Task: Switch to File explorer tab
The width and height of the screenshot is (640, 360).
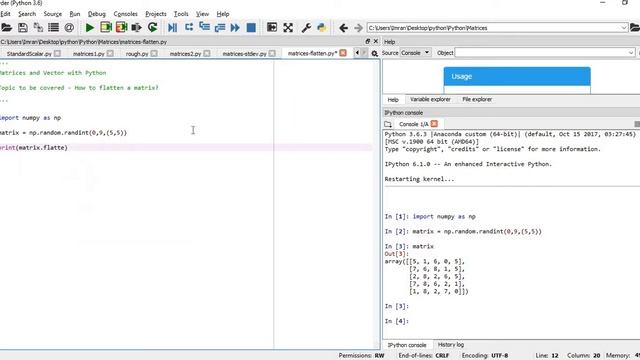Action: pyautogui.click(x=477, y=99)
